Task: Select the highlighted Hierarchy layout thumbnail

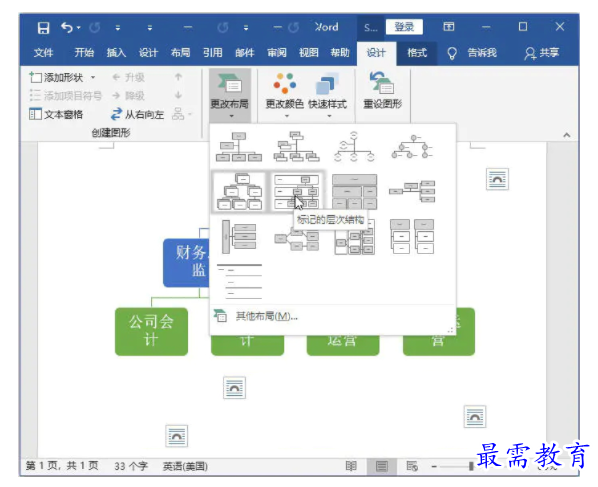Action: pyautogui.click(x=239, y=191)
